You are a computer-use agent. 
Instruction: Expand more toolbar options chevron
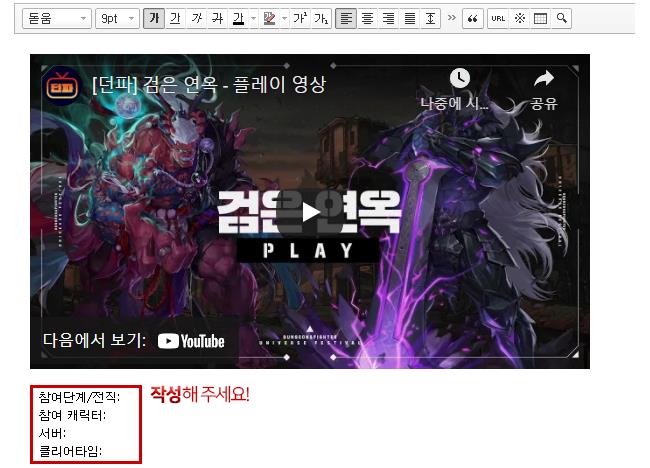[x=452, y=18]
